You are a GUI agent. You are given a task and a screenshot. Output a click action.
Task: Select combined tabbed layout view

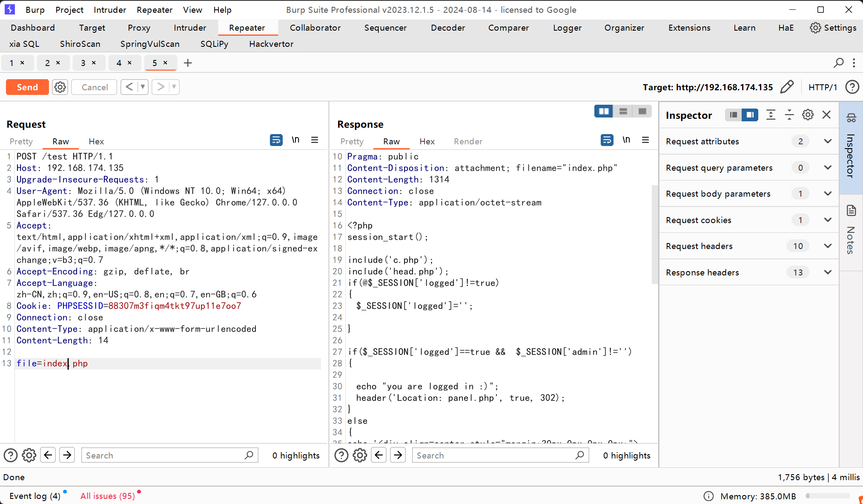click(x=642, y=111)
